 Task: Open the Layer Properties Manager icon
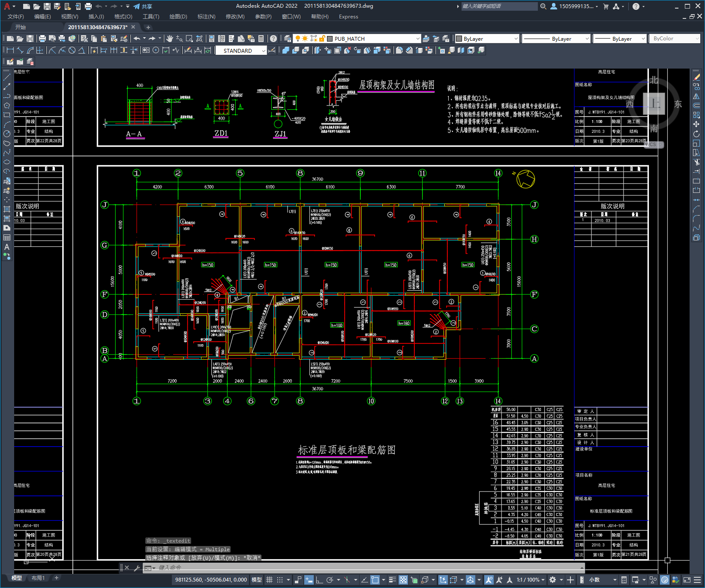pyautogui.click(x=288, y=39)
